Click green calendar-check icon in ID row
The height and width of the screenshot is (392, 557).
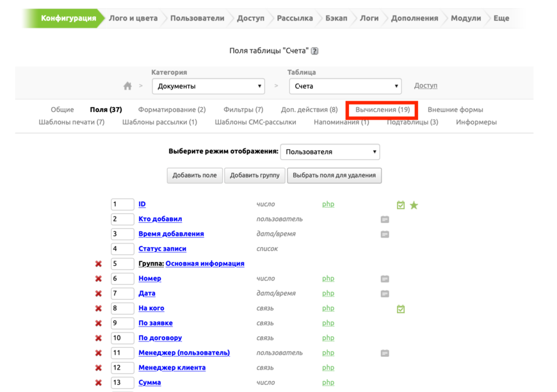click(401, 205)
